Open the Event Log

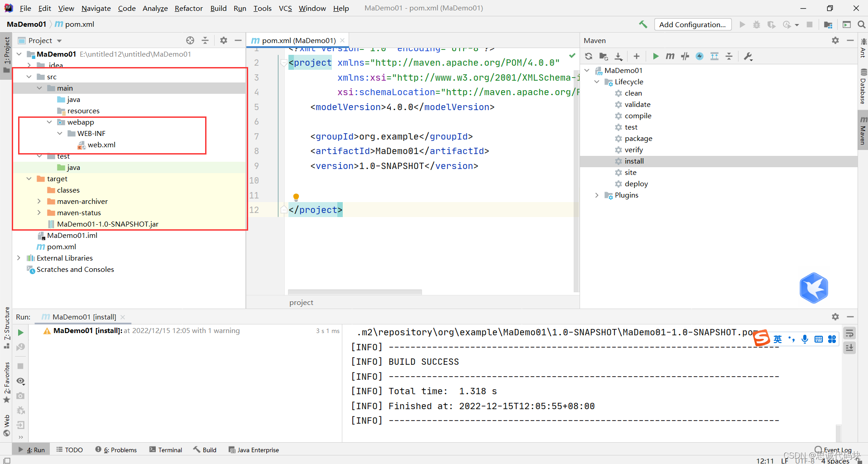click(833, 450)
